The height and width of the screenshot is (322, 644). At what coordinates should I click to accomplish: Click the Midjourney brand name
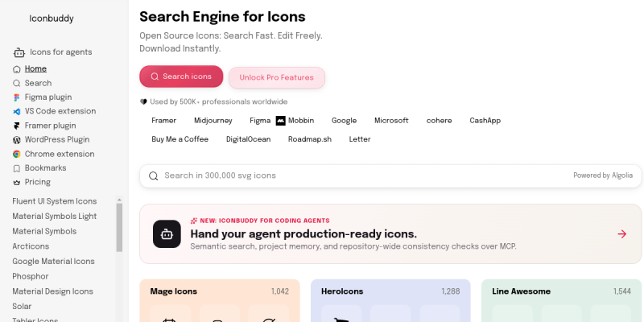[x=213, y=121]
